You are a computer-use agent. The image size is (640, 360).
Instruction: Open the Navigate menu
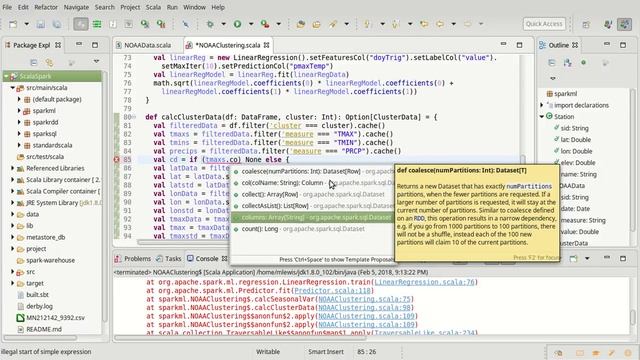pyautogui.click(x=76, y=7)
